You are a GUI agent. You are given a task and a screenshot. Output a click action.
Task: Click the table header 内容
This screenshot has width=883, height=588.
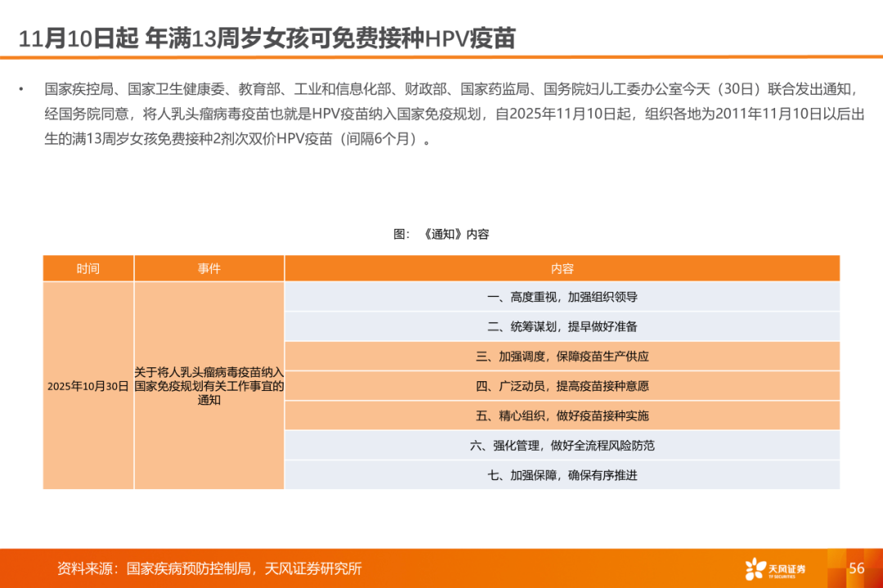[x=562, y=269]
